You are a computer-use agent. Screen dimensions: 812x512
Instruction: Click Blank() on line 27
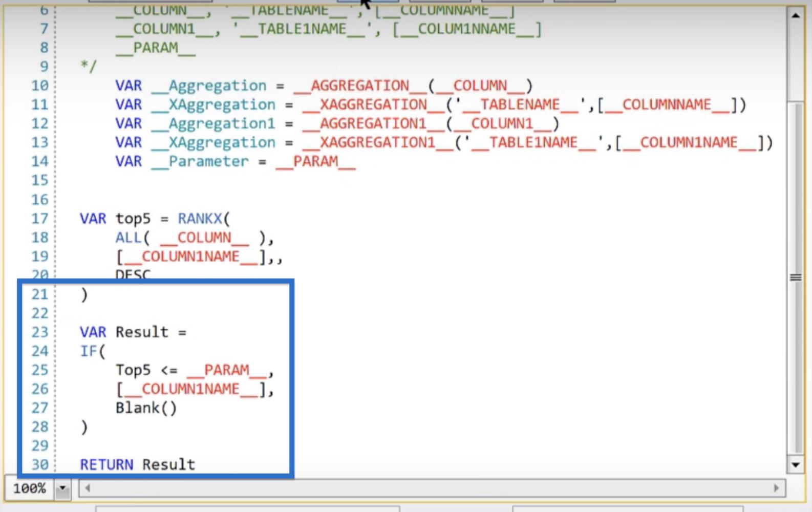146,408
